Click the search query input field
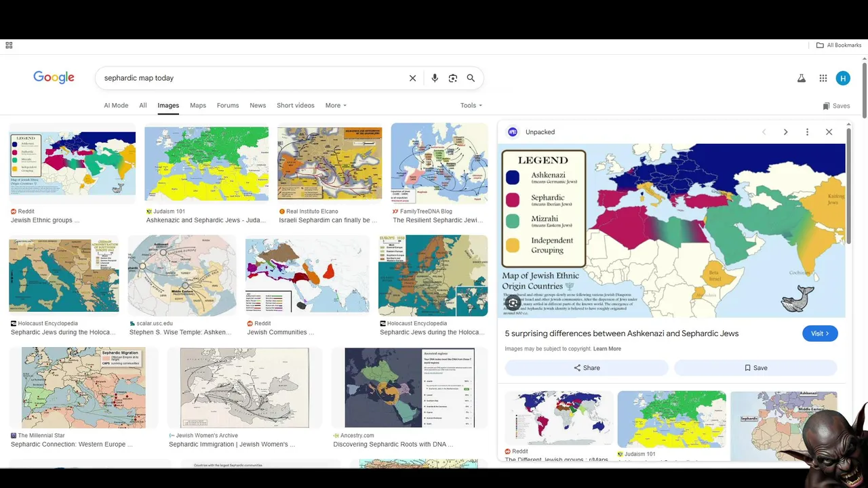This screenshot has width=868, height=488. coord(251,78)
